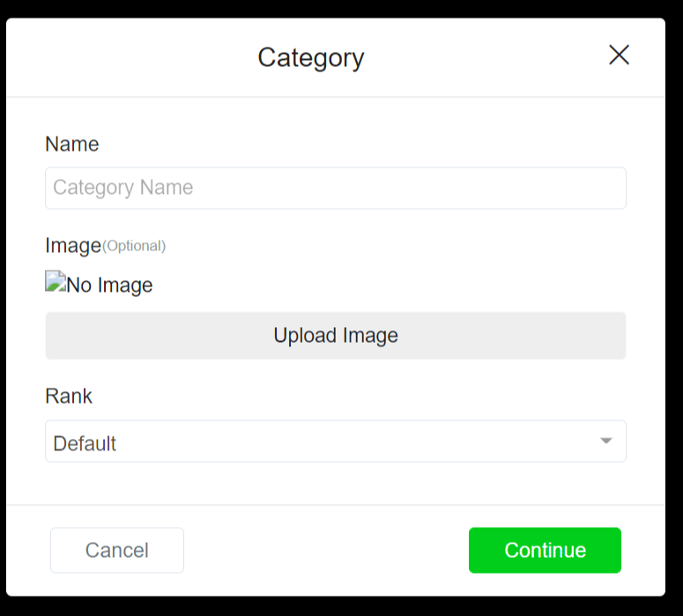Click the blank space below the Rank dropdown
The height and width of the screenshot is (616, 683).
pyautogui.click(x=336, y=483)
